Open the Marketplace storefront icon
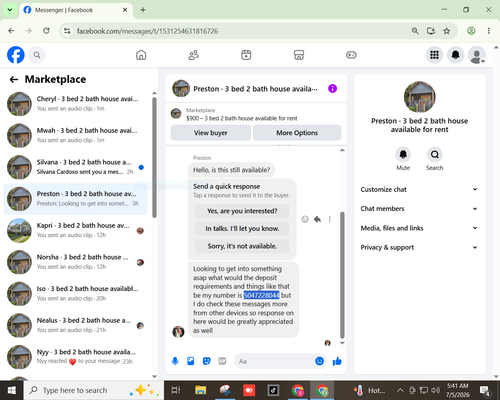The height and width of the screenshot is (400, 500). (299, 55)
